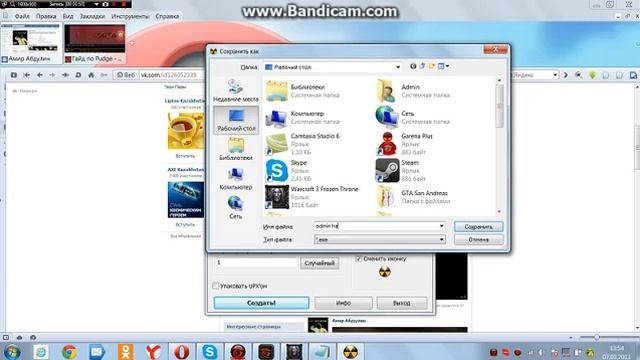Select the Camtasia Studio 6 shortcut
640x360 pixels.
[x=304, y=144]
